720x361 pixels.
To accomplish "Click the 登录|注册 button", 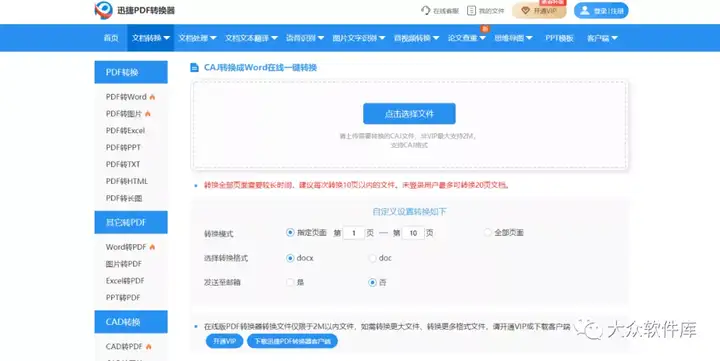I will tap(601, 11).
